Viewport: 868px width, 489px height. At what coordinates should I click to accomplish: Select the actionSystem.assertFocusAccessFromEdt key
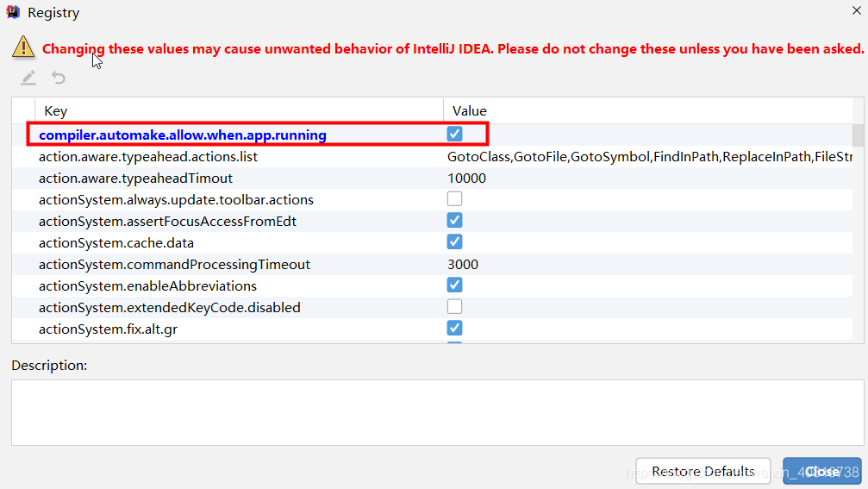(168, 222)
